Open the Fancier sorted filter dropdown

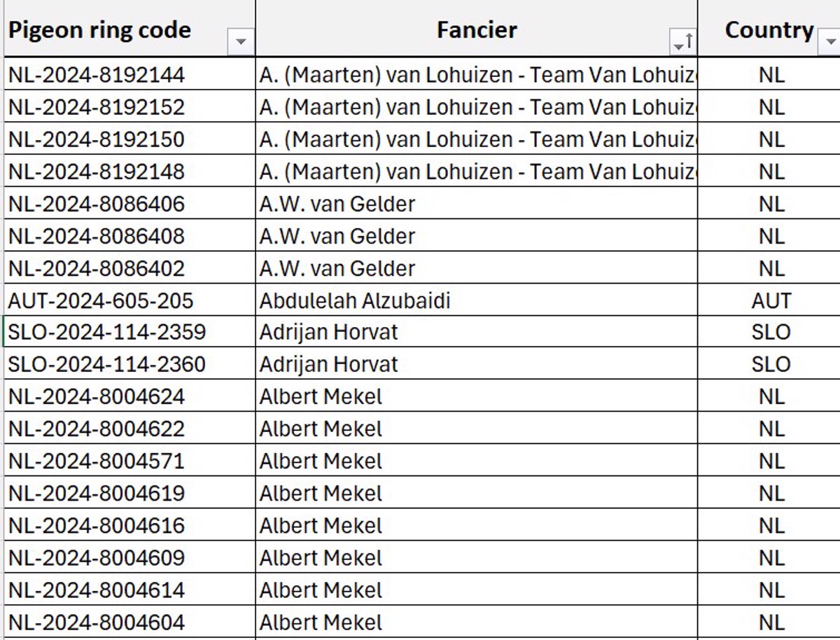(683, 42)
